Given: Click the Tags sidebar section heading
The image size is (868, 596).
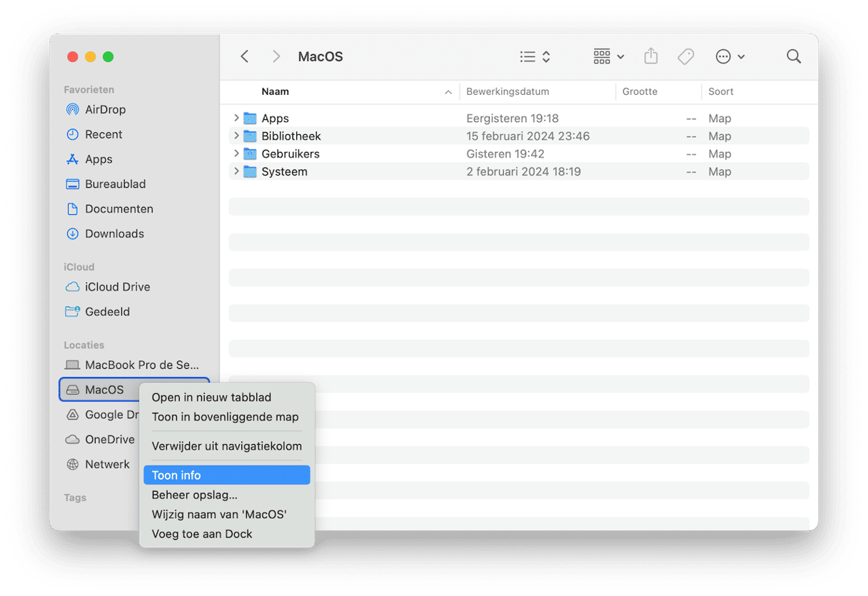Looking at the screenshot, I should pyautogui.click(x=75, y=497).
